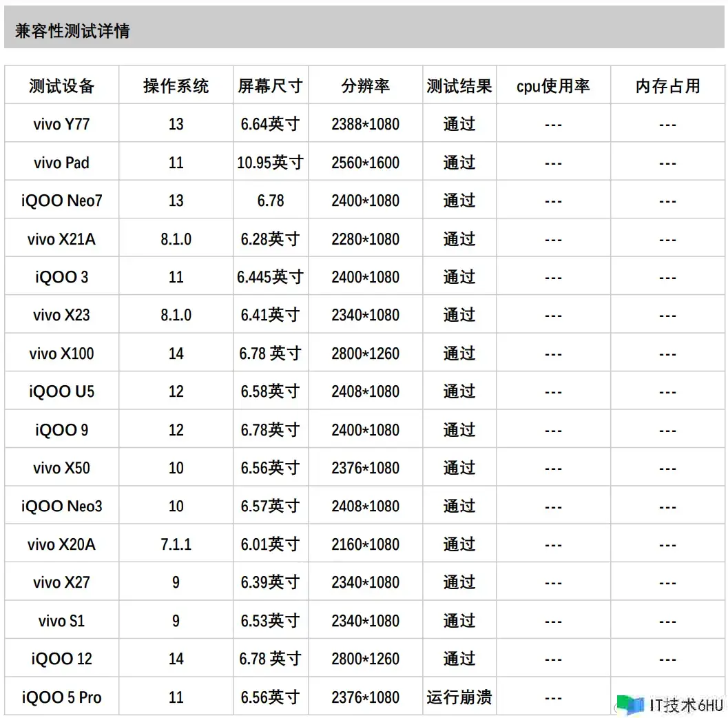Click the 7.1.1 operating system cell
Image resolution: width=728 pixels, height=718 pixels.
176,545
